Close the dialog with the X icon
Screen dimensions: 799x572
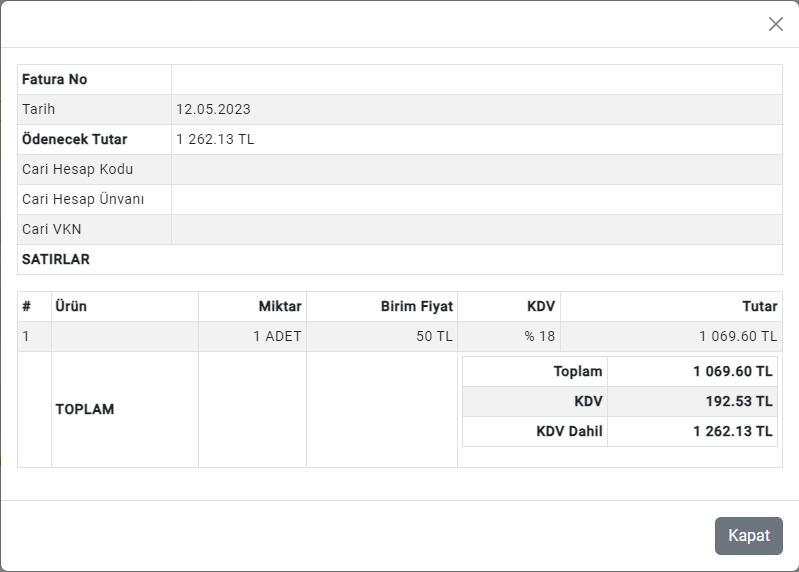coord(776,24)
